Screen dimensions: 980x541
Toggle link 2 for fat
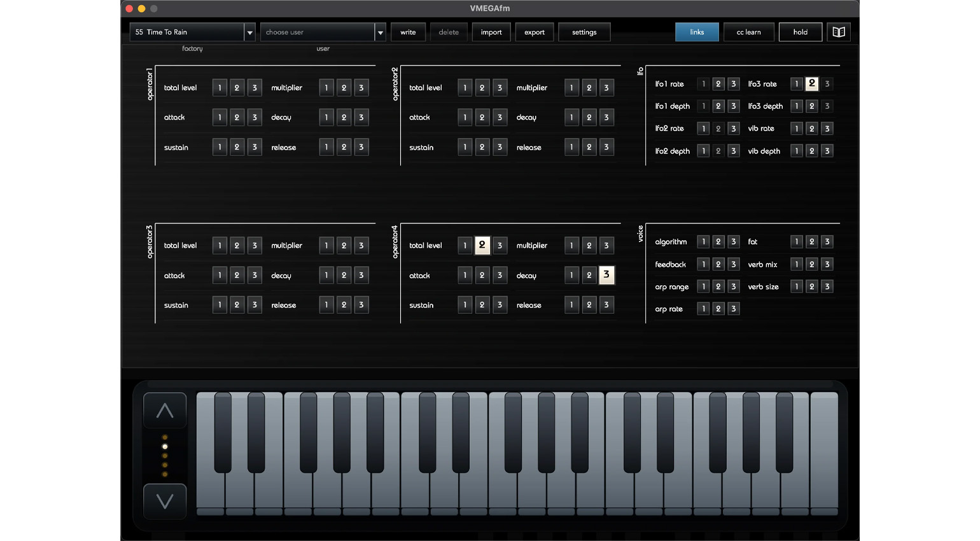coord(811,242)
